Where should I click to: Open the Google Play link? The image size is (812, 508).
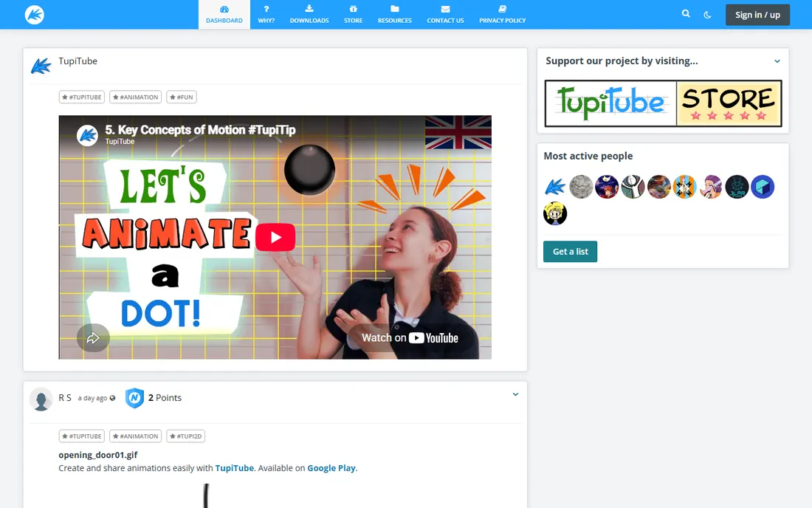coord(331,468)
